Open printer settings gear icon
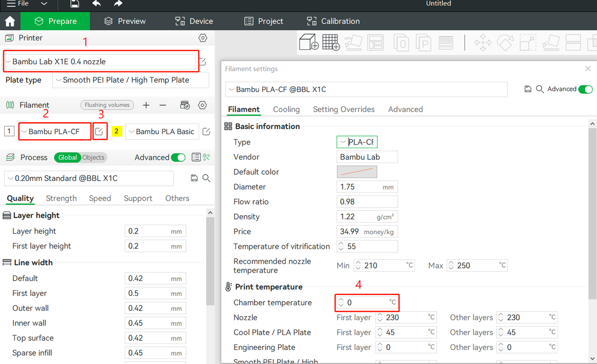The height and width of the screenshot is (364, 597). point(202,38)
